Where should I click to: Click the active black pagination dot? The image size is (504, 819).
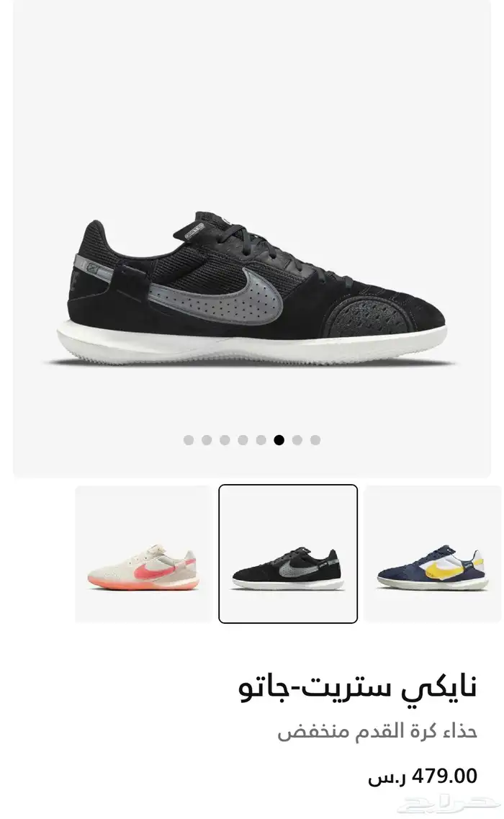pos(279,440)
